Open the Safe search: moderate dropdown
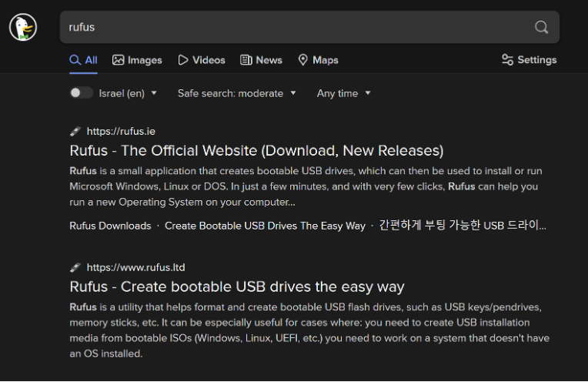Viewport: 588px width, 382px height. 236,93
